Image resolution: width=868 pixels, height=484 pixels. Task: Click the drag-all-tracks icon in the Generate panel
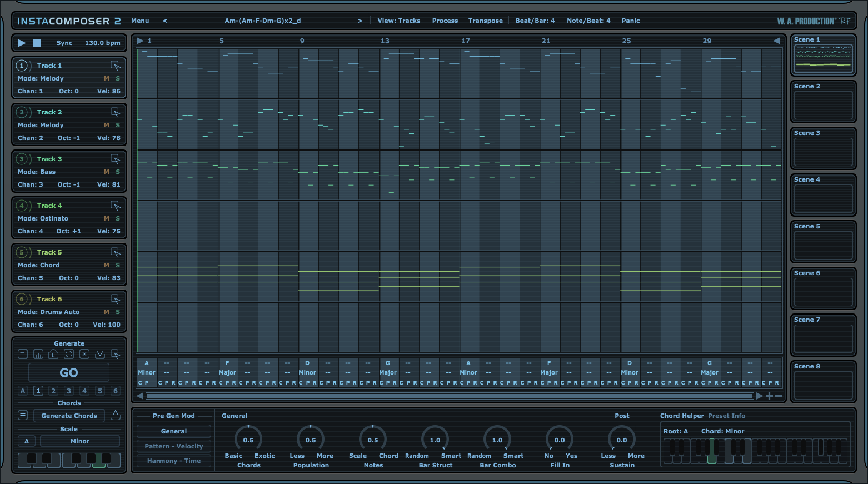pyautogui.click(x=116, y=354)
